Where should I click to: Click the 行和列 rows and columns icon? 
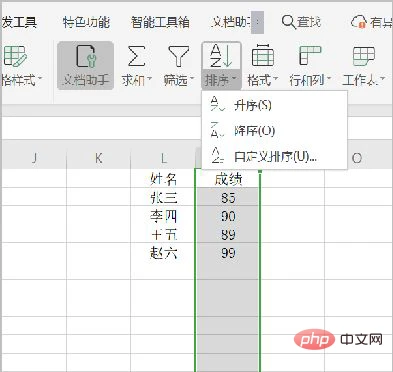click(309, 56)
